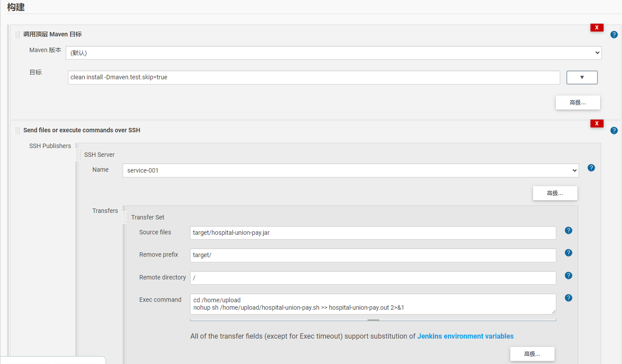This screenshot has width=622, height=364.
Task: Focus the Source files text field
Action: [373, 233]
